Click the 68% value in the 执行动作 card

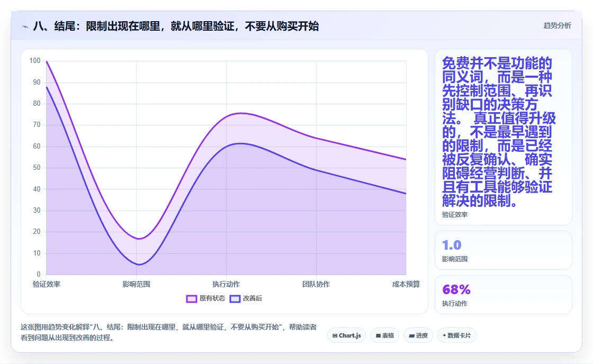tap(456, 290)
